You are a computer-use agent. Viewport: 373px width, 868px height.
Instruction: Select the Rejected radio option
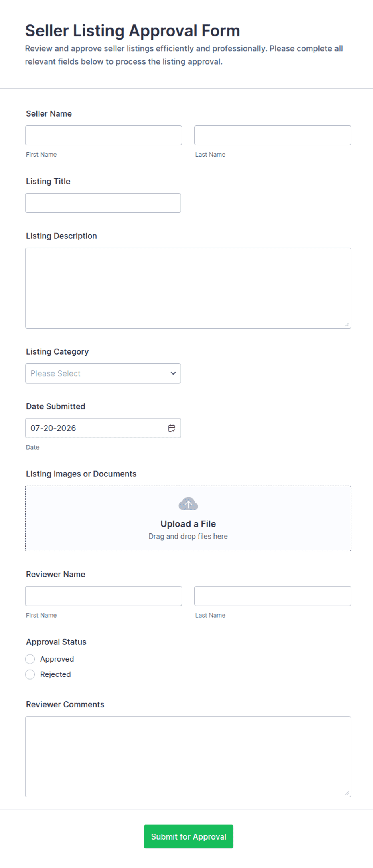tap(30, 674)
